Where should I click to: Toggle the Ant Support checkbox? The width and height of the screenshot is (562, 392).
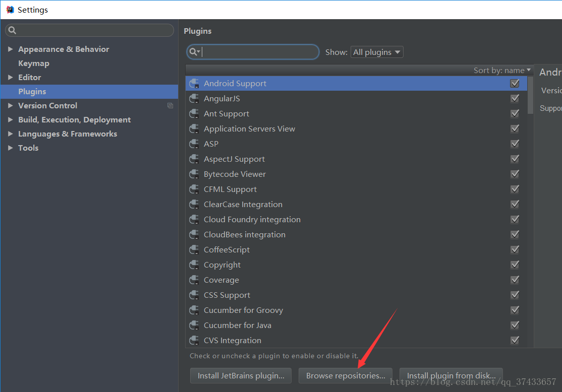pyautogui.click(x=515, y=113)
